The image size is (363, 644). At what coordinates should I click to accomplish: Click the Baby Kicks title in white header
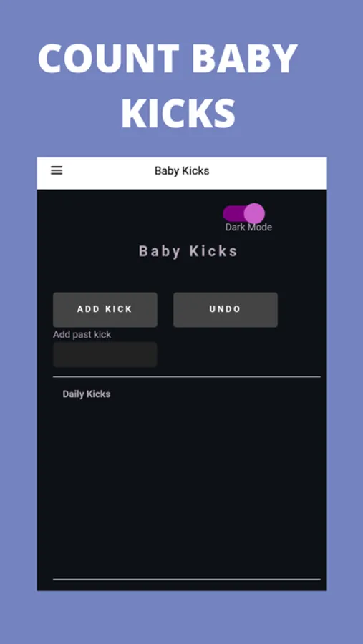[182, 171]
